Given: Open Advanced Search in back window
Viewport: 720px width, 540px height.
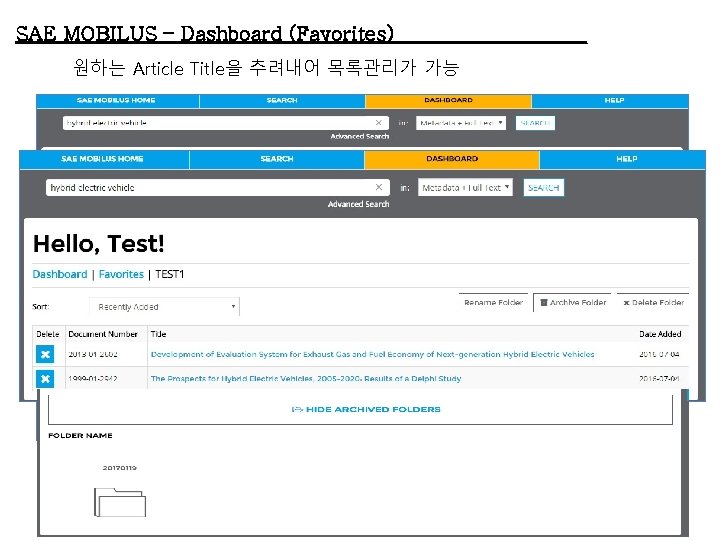Looking at the screenshot, I should (x=360, y=136).
